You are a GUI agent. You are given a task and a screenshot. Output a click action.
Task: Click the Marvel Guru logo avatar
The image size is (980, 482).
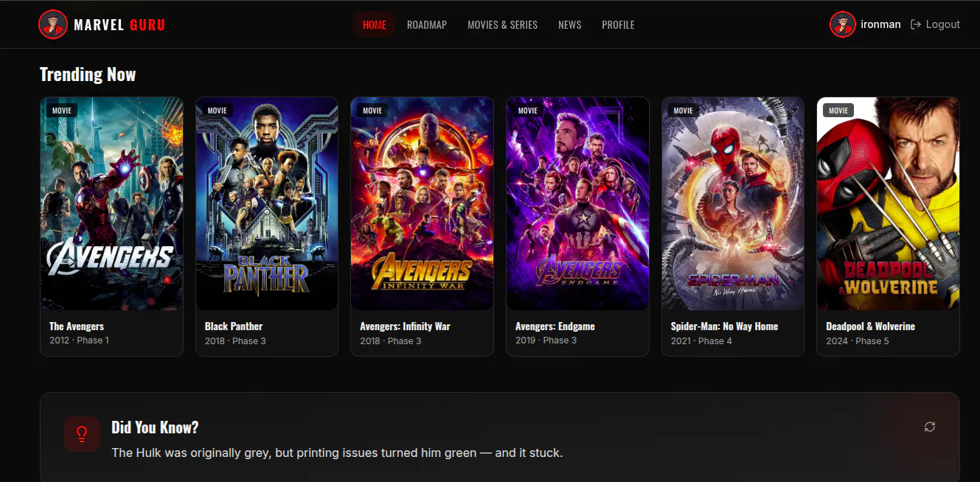(x=53, y=24)
